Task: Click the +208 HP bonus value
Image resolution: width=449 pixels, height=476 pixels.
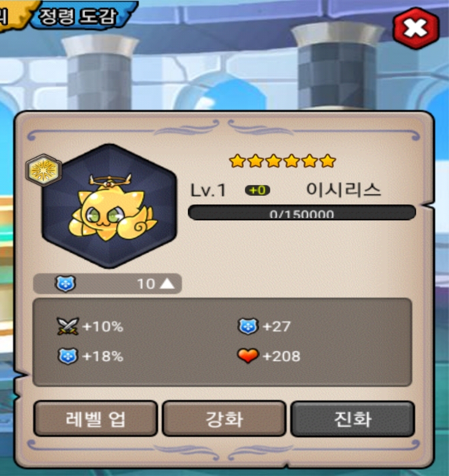Action: [281, 356]
